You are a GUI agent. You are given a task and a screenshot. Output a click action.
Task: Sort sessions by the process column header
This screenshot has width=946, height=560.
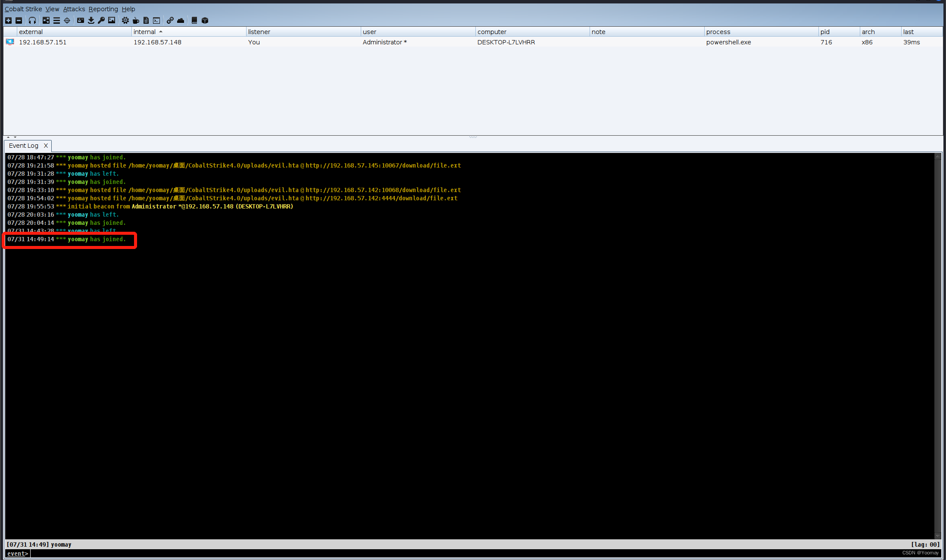pos(762,32)
